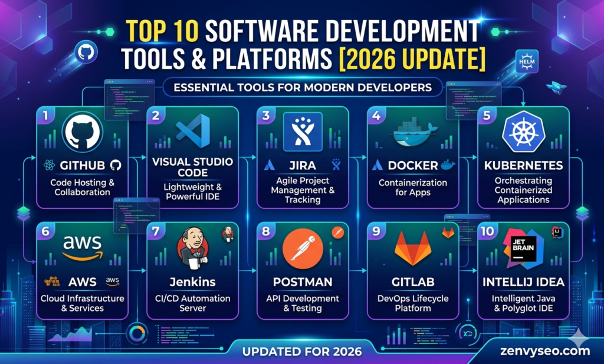Viewport: 604px width, 364px height.
Task: Click the 'INTELLIJ IDEA' heading
Action: click(x=524, y=282)
